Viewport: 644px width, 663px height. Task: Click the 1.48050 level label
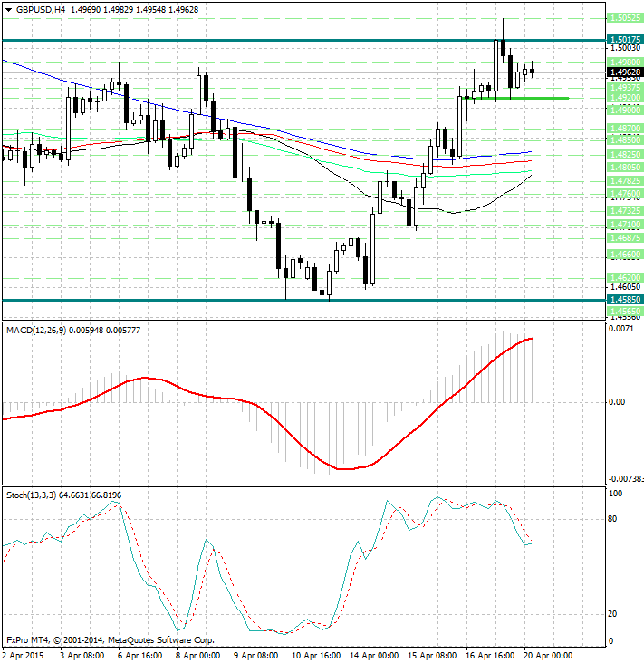coord(625,168)
